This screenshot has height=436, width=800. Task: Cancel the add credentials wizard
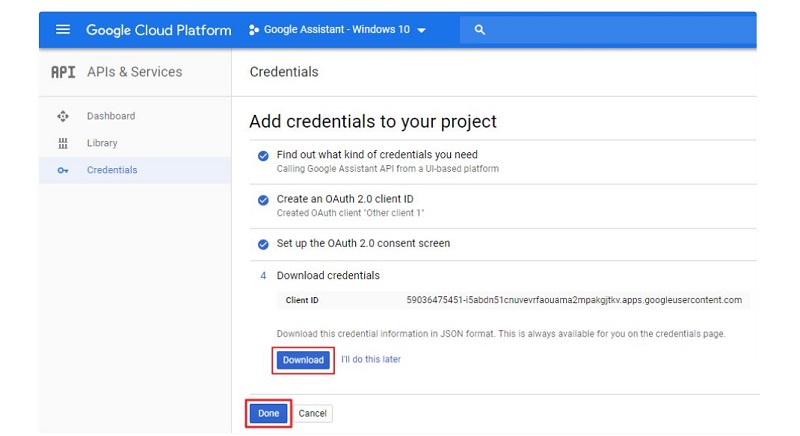point(312,414)
